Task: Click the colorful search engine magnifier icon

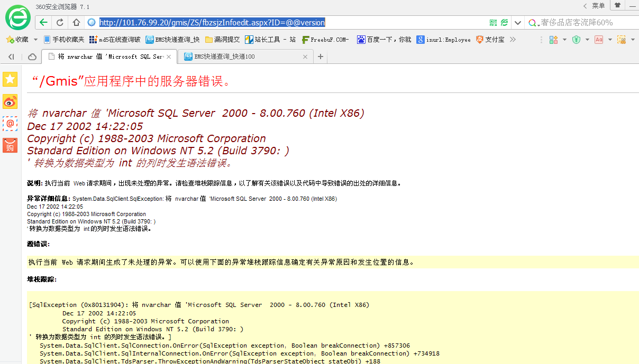Action: click(533, 23)
